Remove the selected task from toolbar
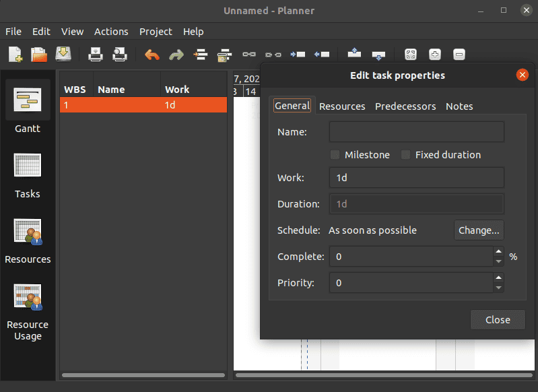The width and height of the screenshot is (538, 392). [225, 55]
